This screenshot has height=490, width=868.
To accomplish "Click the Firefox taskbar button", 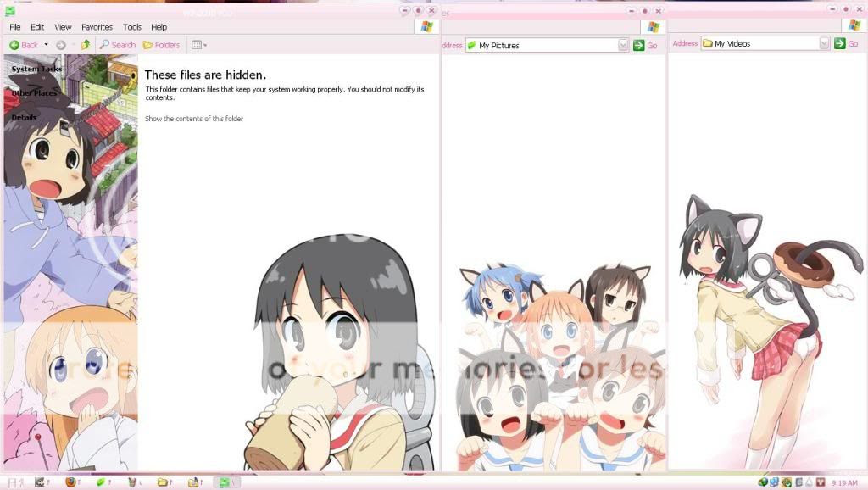I will coord(73,482).
